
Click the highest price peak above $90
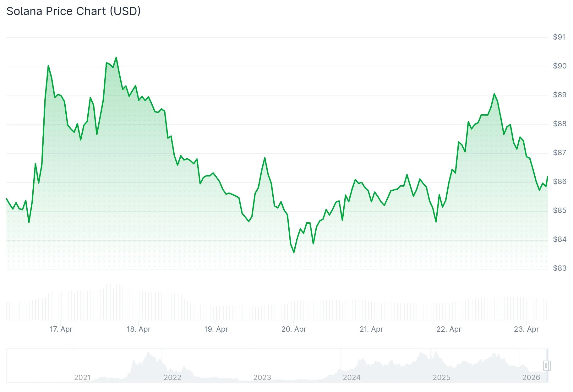point(116,57)
